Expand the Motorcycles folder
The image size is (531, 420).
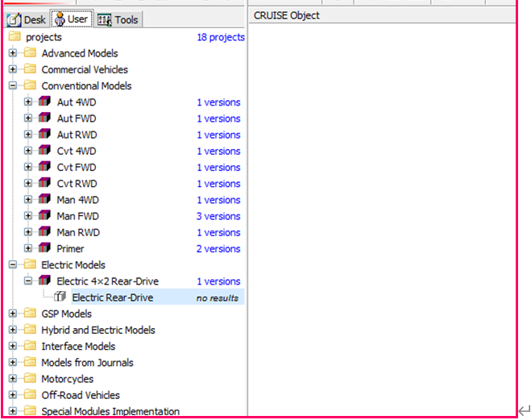pos(13,378)
